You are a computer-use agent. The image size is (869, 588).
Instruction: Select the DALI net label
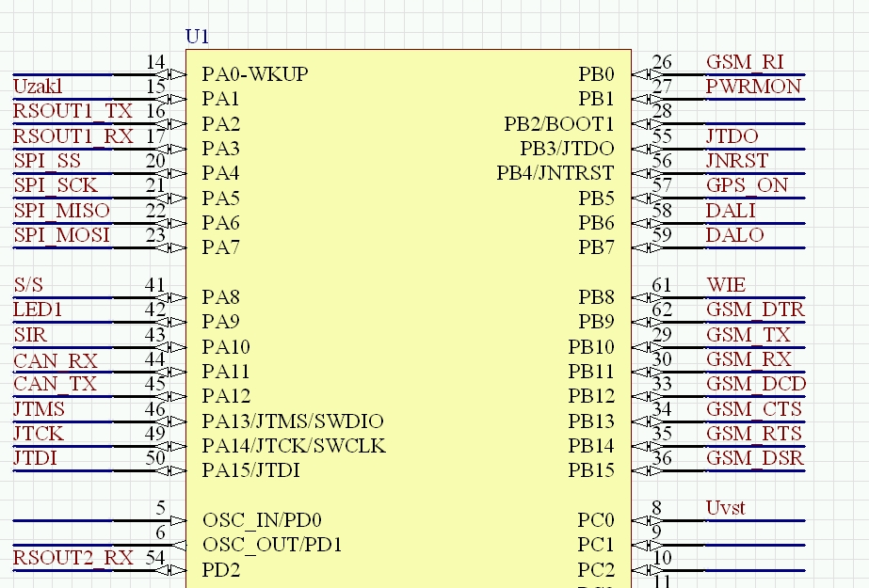click(731, 211)
